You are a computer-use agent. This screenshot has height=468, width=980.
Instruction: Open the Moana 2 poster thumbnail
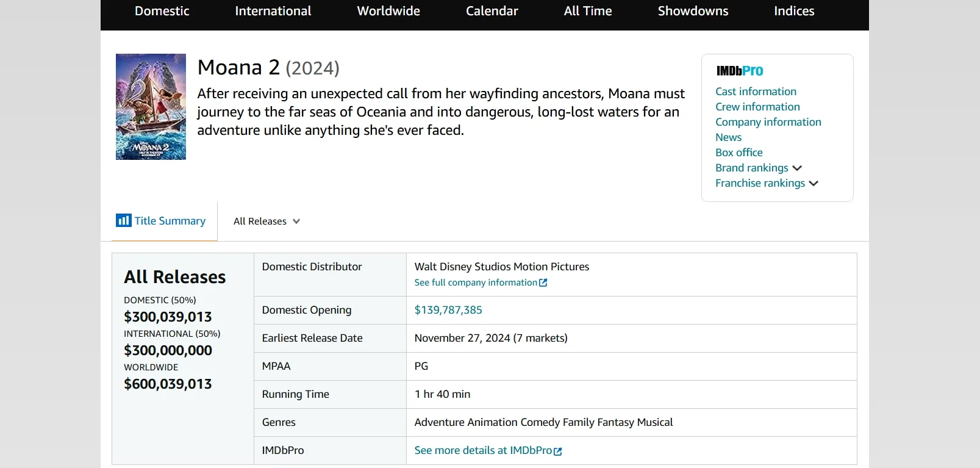click(151, 107)
